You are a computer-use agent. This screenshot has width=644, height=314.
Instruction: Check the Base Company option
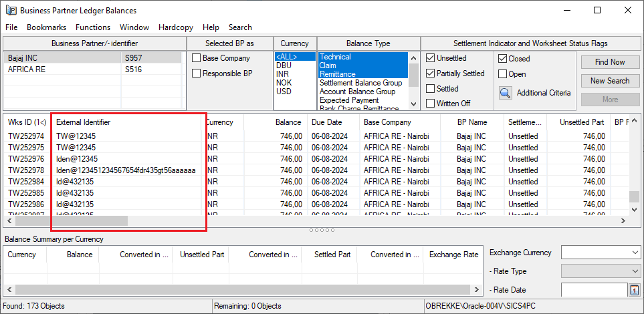197,59
